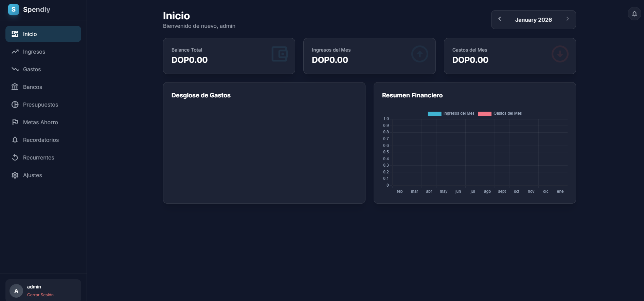Click the 'jul' label on chart axis
The width and height of the screenshot is (644, 301).
[x=472, y=191]
